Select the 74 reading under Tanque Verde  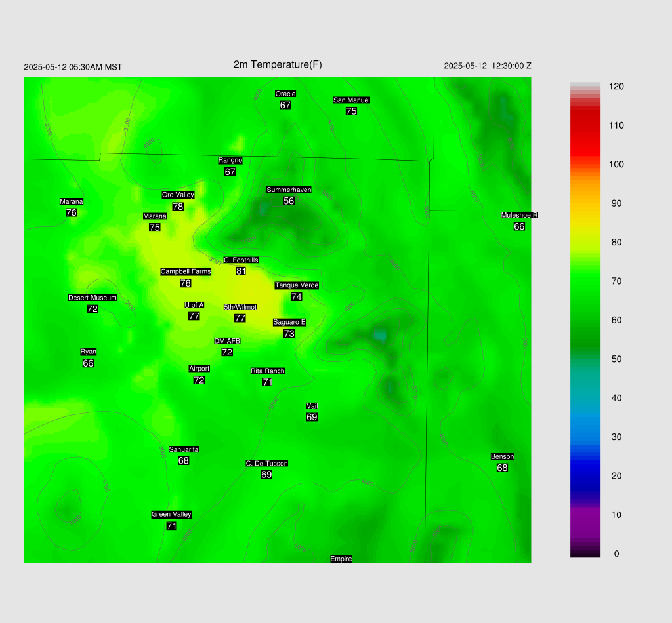tap(297, 296)
